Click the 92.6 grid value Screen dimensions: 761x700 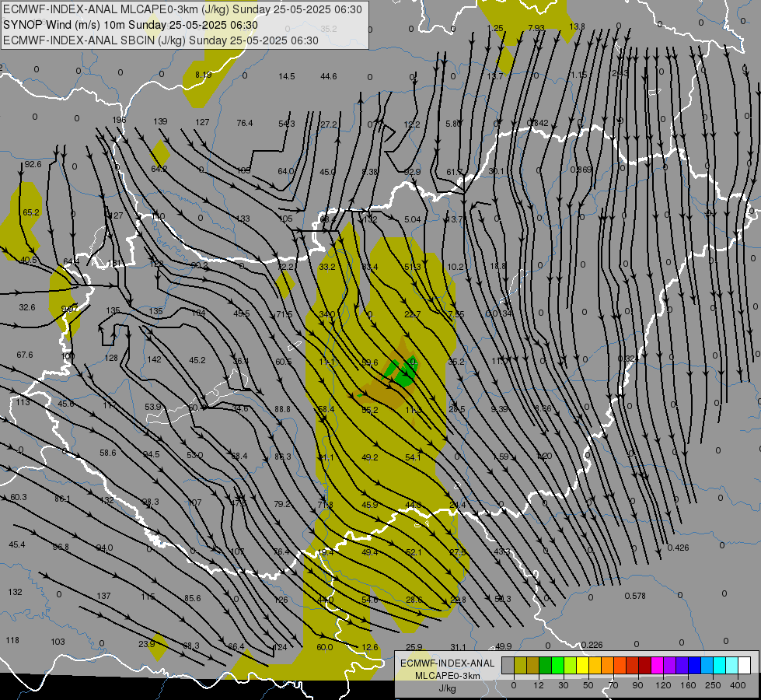(x=33, y=165)
